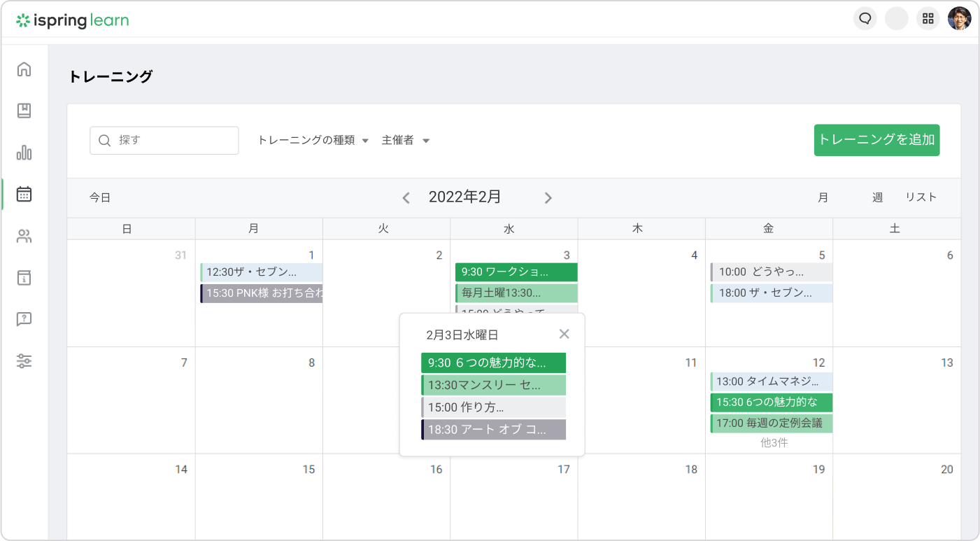Click the chat bubble icon in header
The width and height of the screenshot is (980, 541).
coord(865,19)
